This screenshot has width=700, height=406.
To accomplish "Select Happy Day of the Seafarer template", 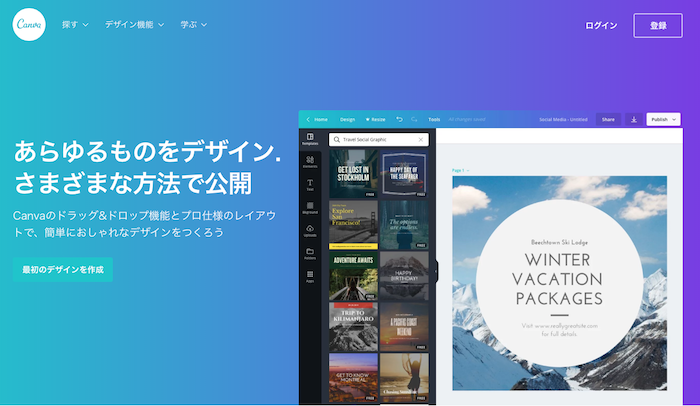I will click(404, 173).
